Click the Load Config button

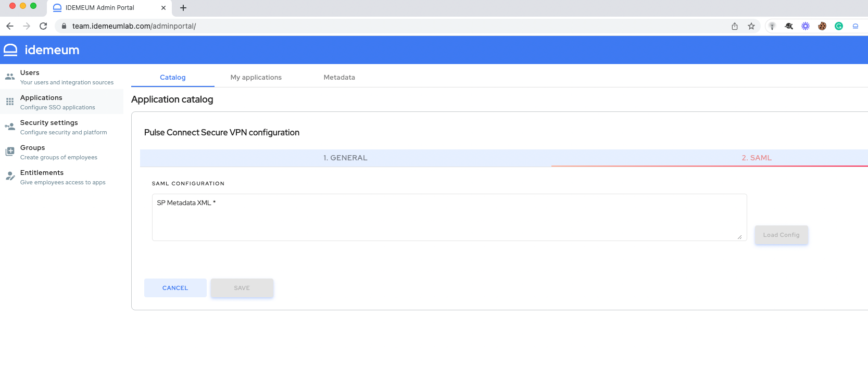click(782, 235)
